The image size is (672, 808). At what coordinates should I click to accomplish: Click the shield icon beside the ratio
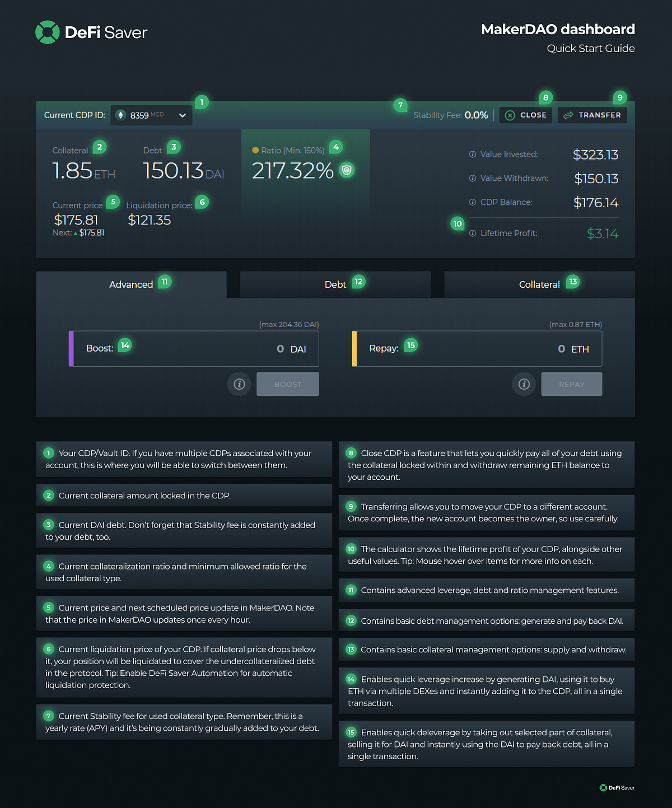tap(347, 170)
